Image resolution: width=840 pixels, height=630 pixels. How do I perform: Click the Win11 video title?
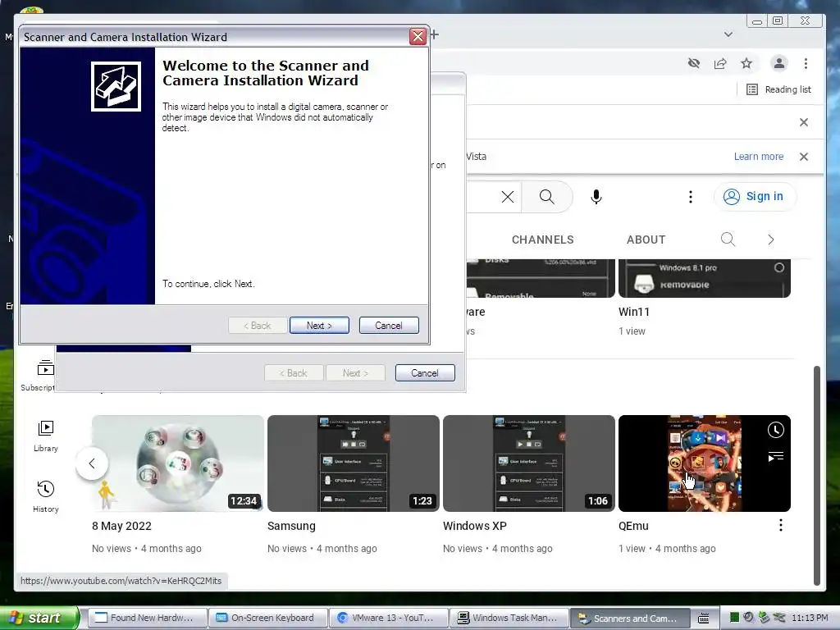coord(634,312)
